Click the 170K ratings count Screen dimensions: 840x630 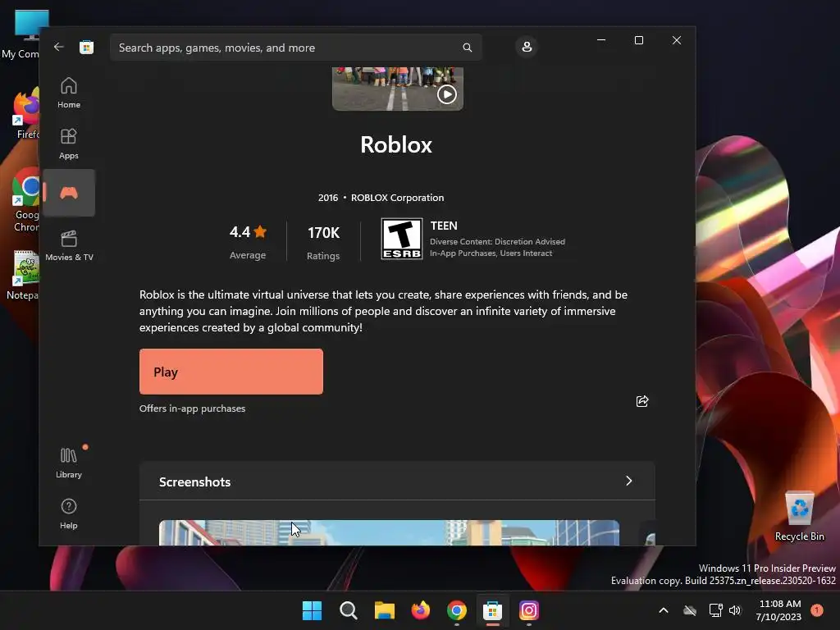(323, 233)
